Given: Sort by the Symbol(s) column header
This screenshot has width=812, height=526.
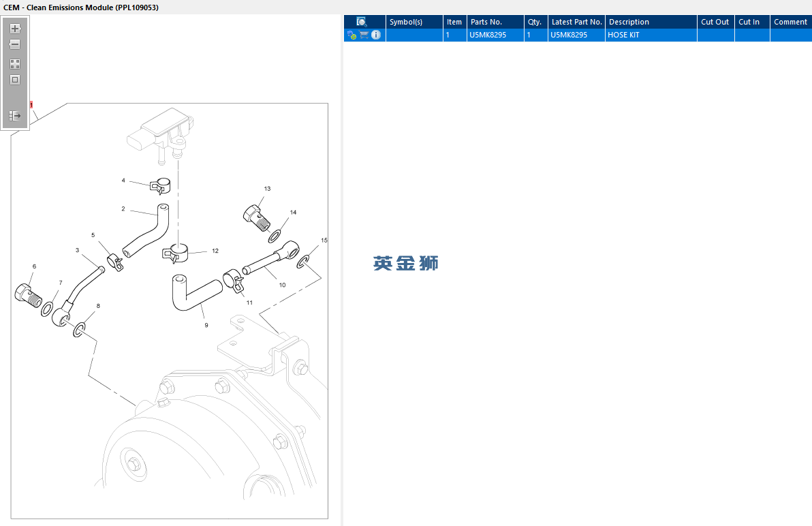Looking at the screenshot, I should click(414, 22).
